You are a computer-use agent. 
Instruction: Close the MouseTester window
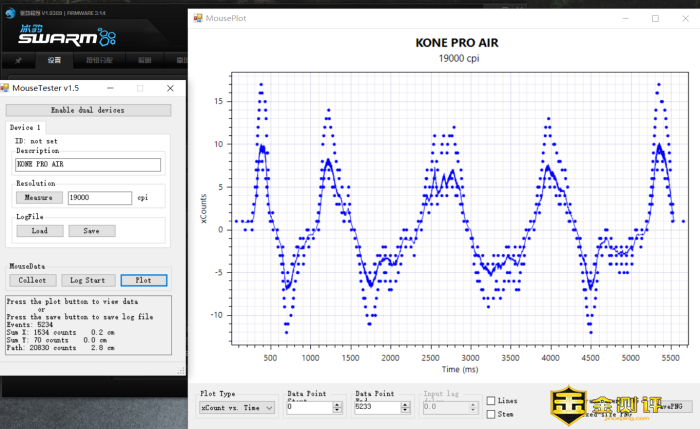[169, 88]
